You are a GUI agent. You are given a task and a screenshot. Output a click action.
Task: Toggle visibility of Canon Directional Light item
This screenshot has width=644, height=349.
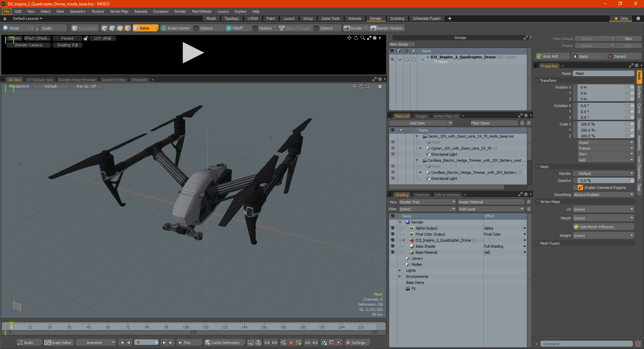[x=392, y=154]
